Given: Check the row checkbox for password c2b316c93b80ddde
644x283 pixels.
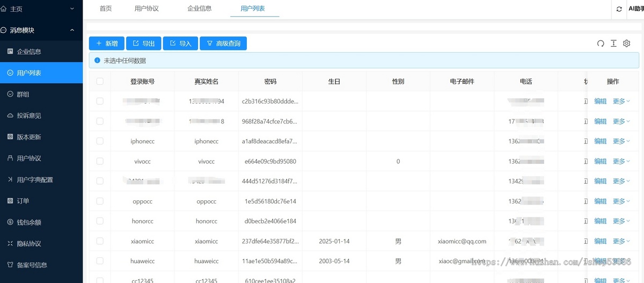Looking at the screenshot, I should 100,101.
